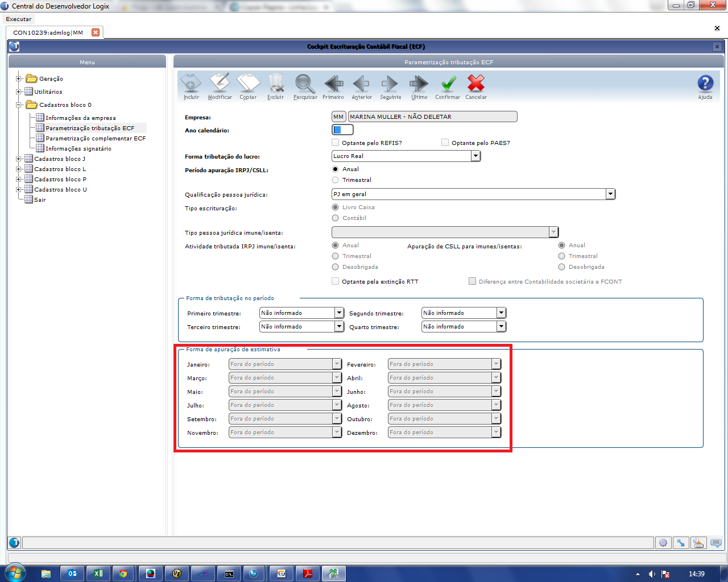Check Optante pelo PAES
The height and width of the screenshot is (582, 728).
coord(445,143)
